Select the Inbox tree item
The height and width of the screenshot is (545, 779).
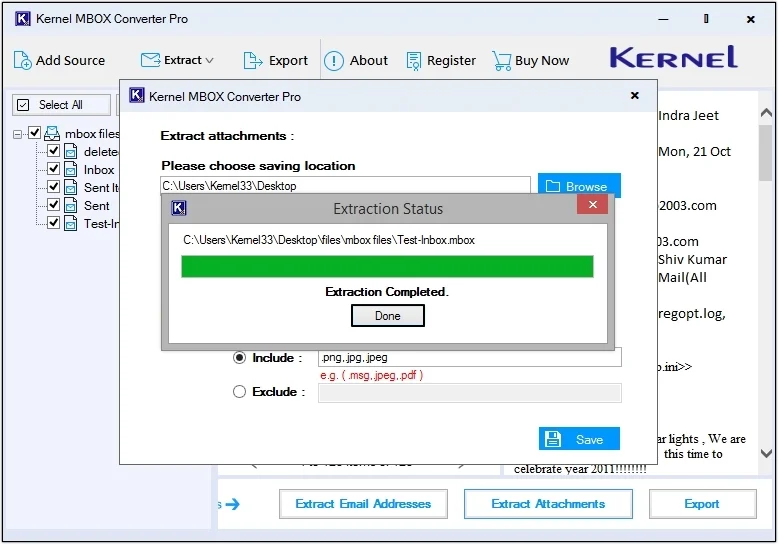[99, 170]
